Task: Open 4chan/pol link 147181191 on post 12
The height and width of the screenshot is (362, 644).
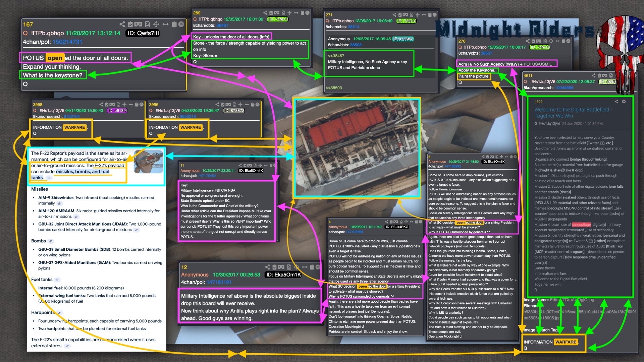Action: point(219,282)
